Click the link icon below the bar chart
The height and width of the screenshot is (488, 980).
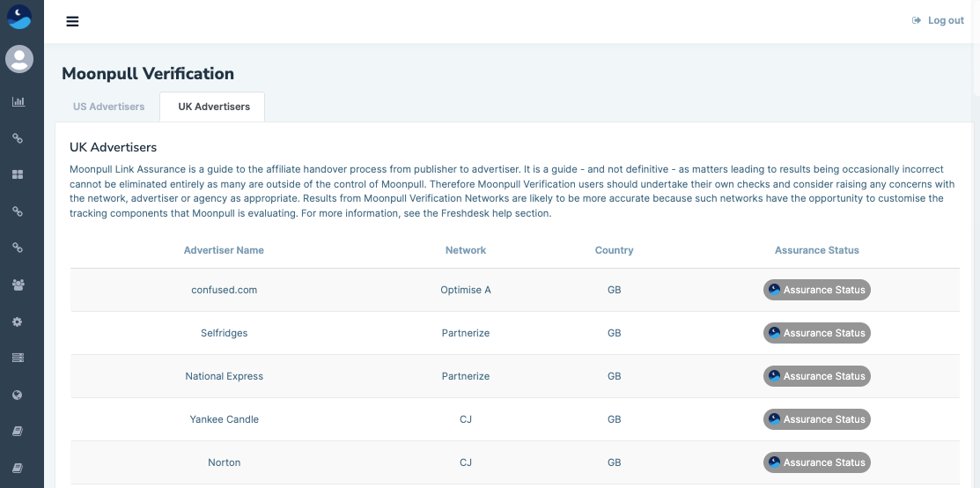tap(18, 138)
